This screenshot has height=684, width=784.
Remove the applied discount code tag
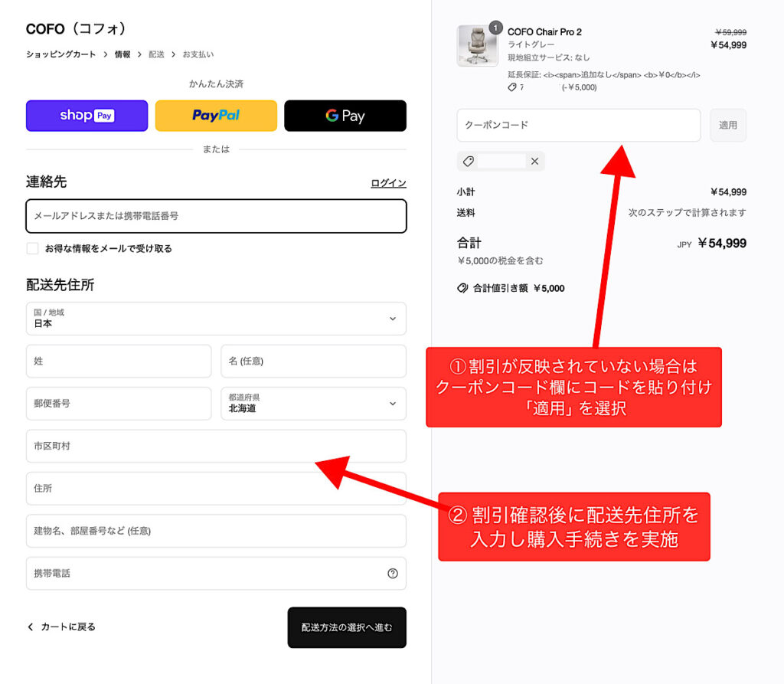(534, 161)
